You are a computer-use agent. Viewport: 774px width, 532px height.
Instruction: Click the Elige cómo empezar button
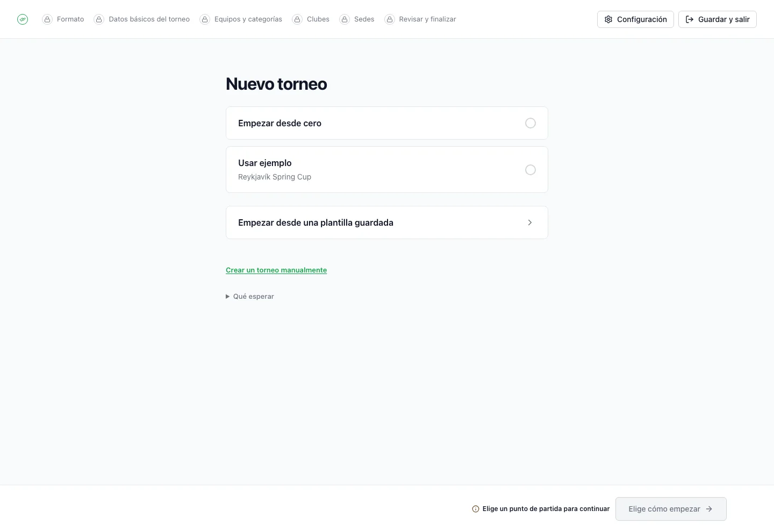tap(671, 509)
